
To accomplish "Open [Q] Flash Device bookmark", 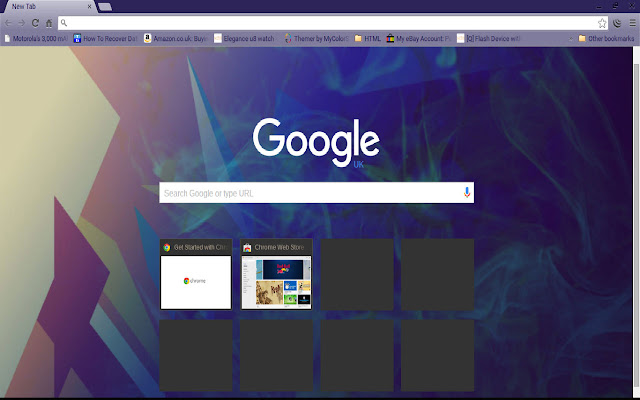I will click(x=489, y=38).
